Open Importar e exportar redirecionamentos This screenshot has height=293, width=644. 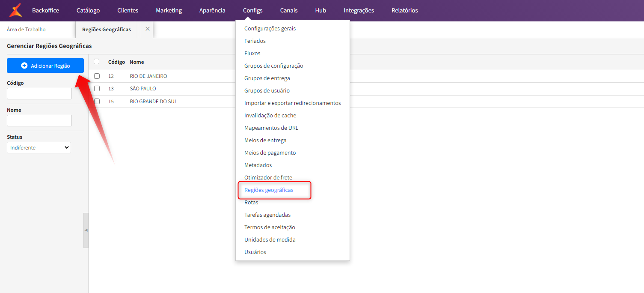tap(293, 103)
